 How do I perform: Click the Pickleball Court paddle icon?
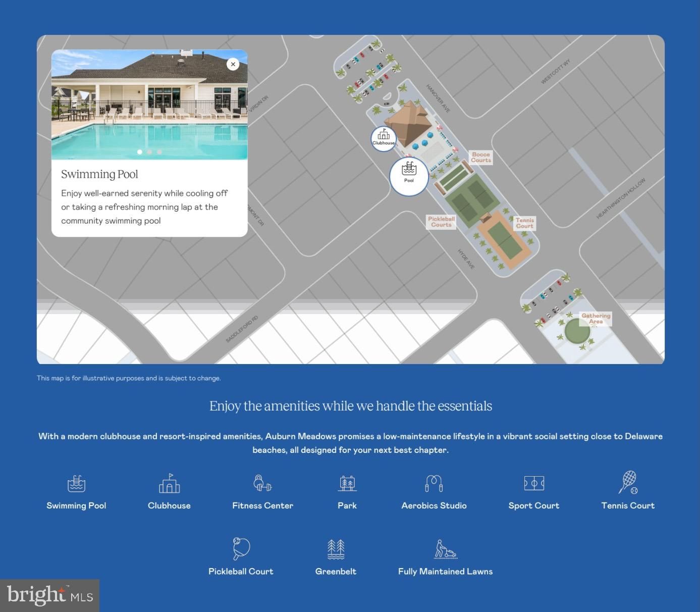(241, 548)
